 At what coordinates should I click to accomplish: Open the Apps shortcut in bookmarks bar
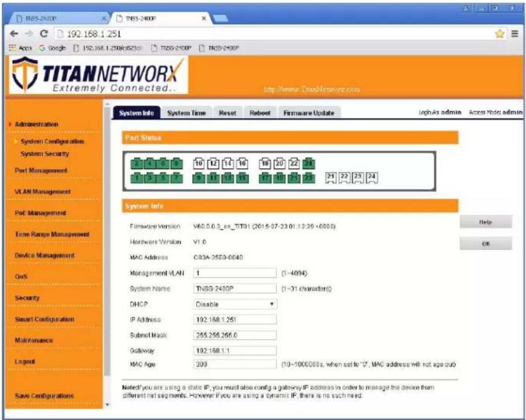pyautogui.click(x=20, y=48)
